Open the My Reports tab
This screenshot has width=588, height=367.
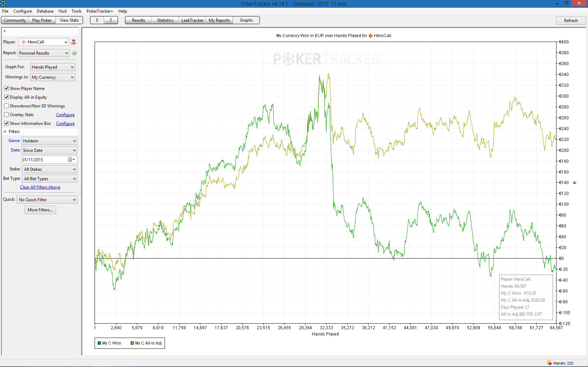point(219,20)
